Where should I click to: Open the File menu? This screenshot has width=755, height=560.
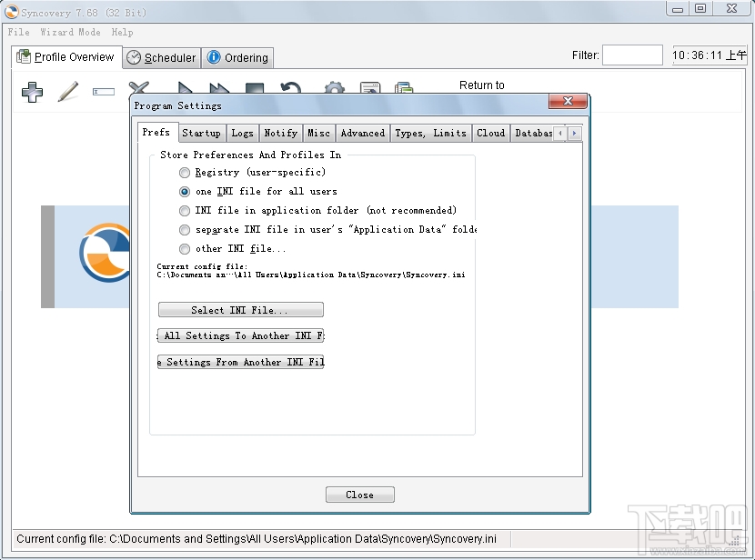(x=19, y=32)
